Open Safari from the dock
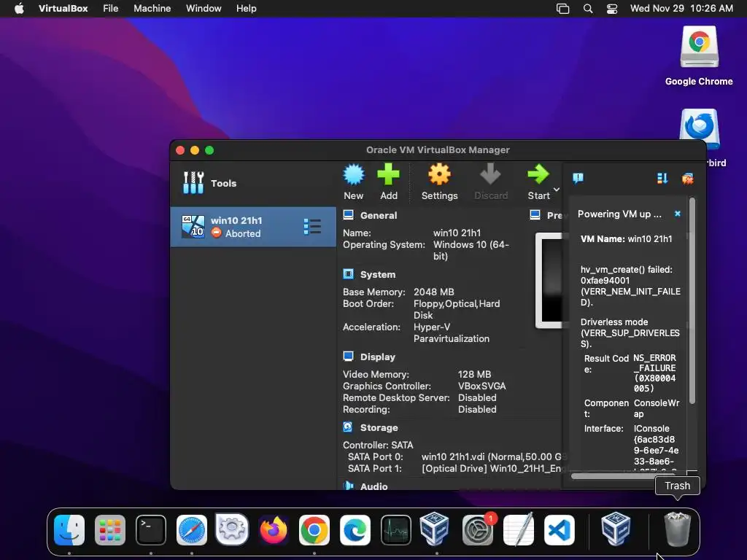This screenshot has width=747, height=560. 192,529
